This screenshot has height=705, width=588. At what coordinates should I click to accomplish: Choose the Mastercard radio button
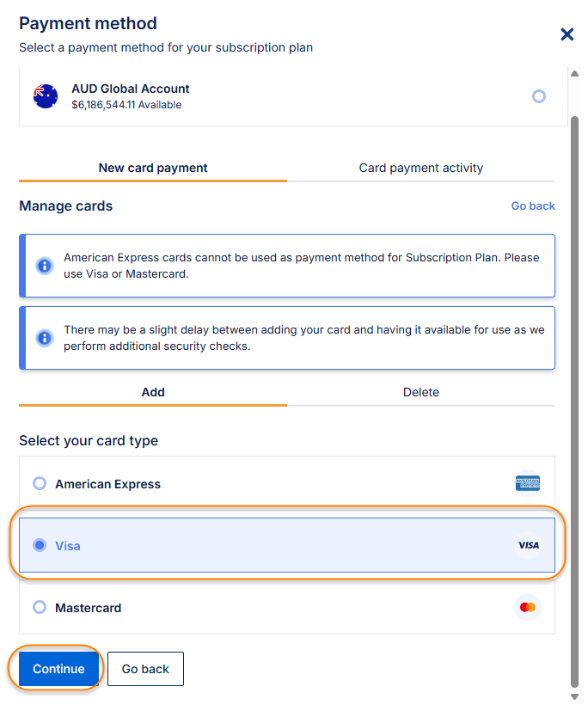[40, 607]
